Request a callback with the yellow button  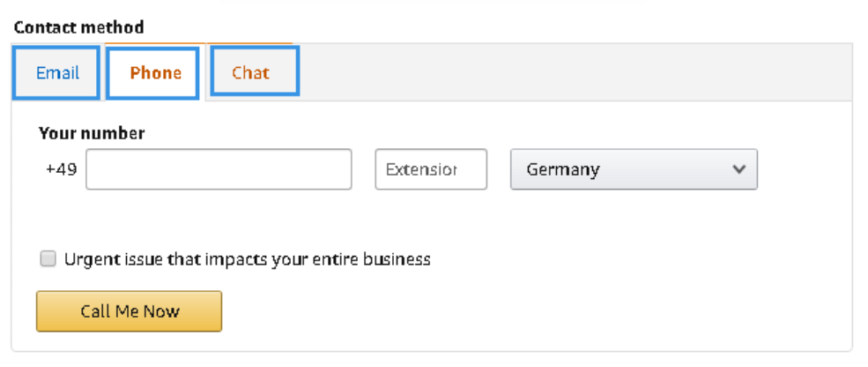[x=129, y=311]
